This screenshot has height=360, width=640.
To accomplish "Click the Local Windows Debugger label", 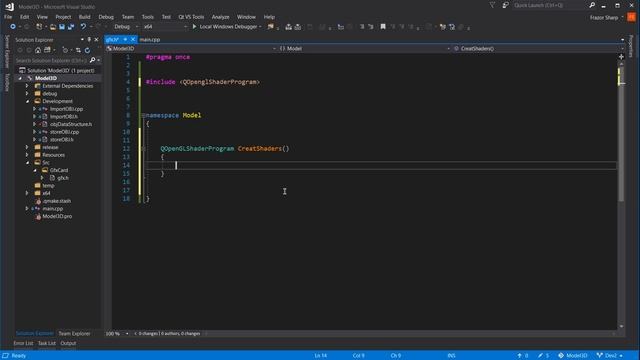I will pyautogui.click(x=228, y=27).
